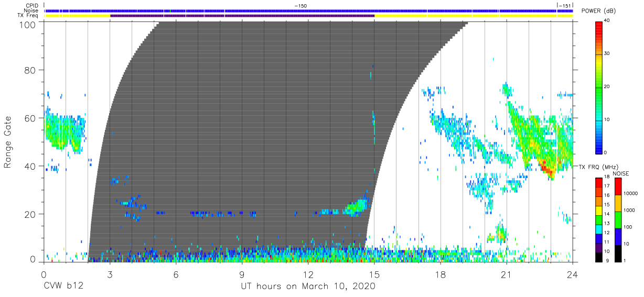Click the 'UT hours on March 10, 2020' axis title
This screenshot has height=297, width=644.
point(308,287)
